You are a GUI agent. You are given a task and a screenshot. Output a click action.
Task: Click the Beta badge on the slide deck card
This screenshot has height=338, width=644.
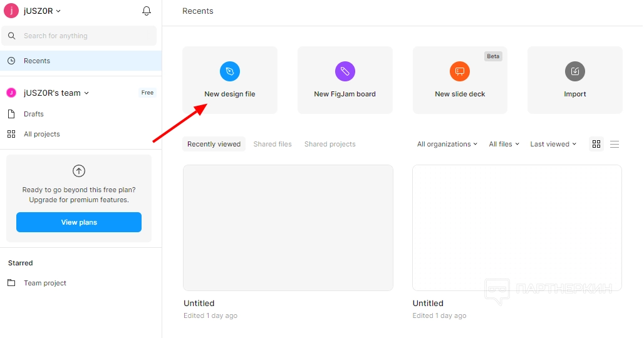493,56
